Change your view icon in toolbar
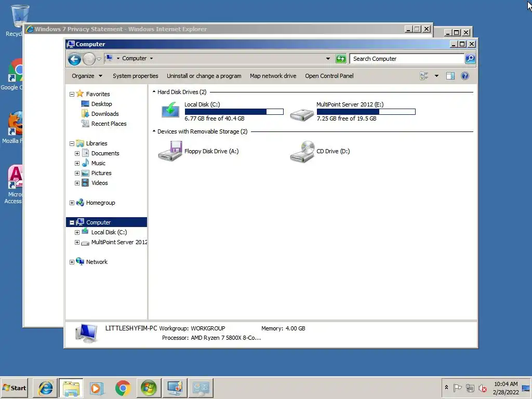 click(x=424, y=76)
